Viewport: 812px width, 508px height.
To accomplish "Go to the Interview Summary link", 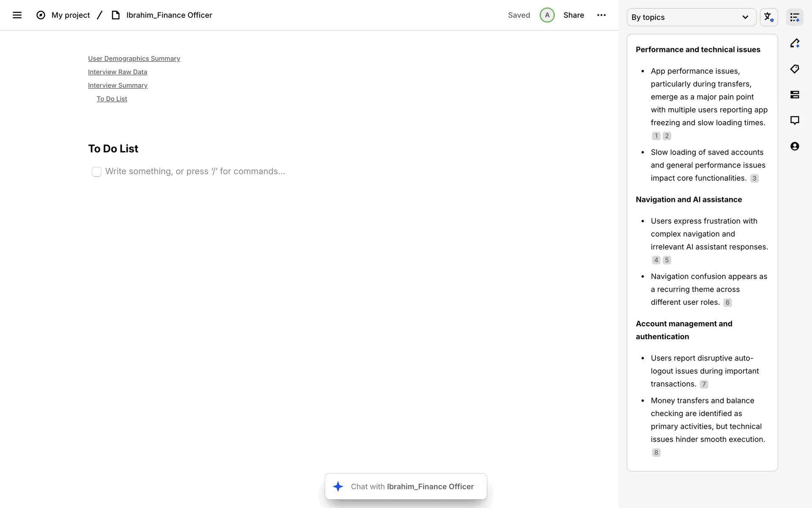I will (x=118, y=86).
